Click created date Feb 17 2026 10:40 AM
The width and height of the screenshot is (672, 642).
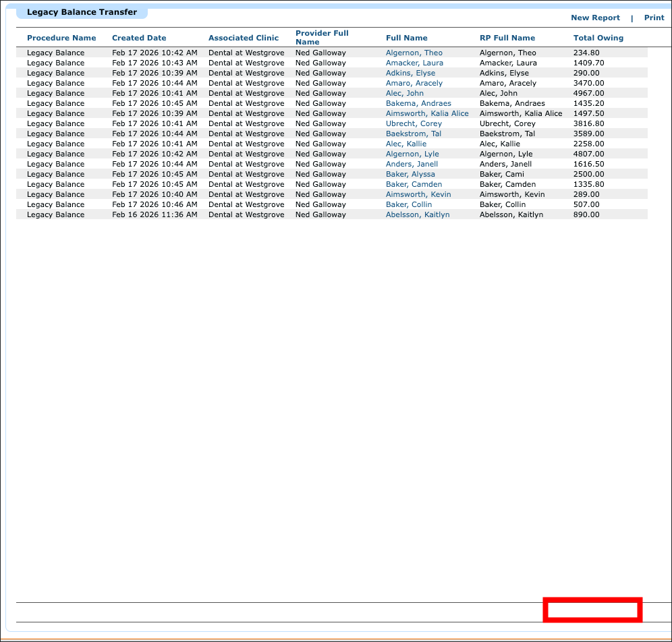(x=155, y=194)
